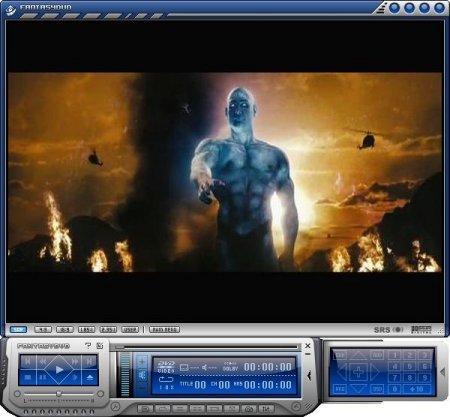Screen dimensions: 450x417
Task: Click the vertical volume level meter
Action: click(126, 375)
